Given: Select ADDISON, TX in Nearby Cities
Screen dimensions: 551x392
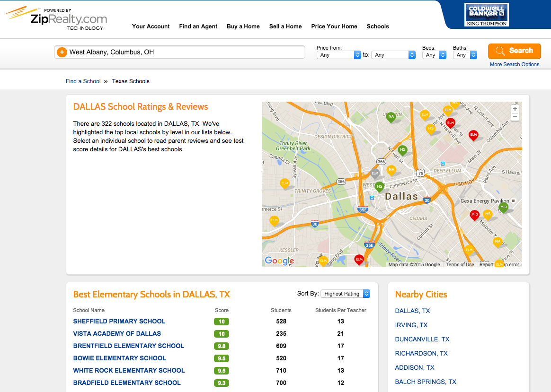Looking at the screenshot, I should [415, 368].
